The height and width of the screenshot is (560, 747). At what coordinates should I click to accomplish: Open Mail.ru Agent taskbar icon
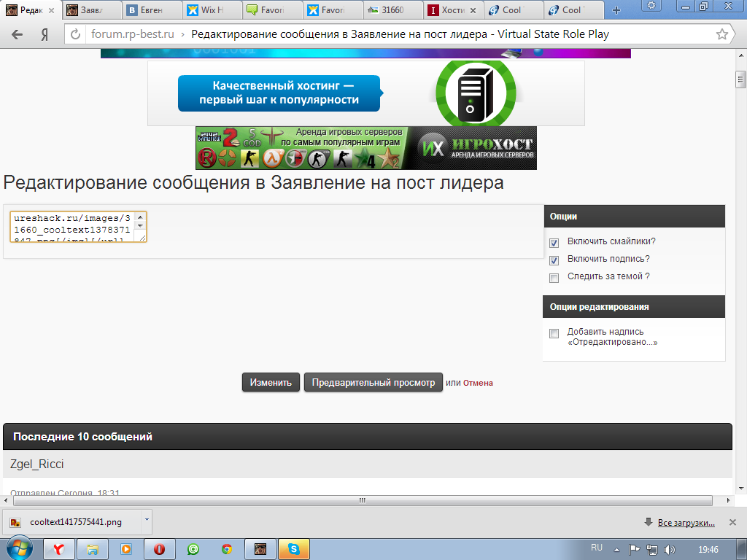(193, 550)
